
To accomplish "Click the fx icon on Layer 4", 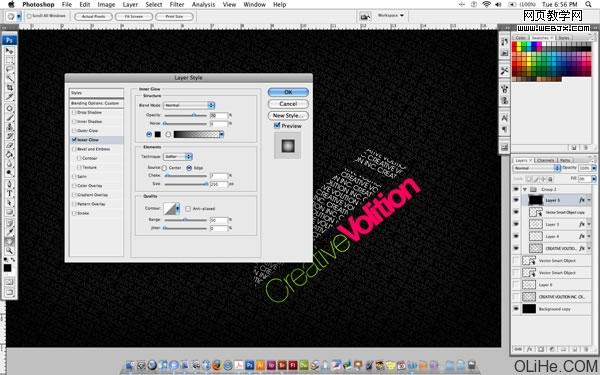I will point(582,236).
